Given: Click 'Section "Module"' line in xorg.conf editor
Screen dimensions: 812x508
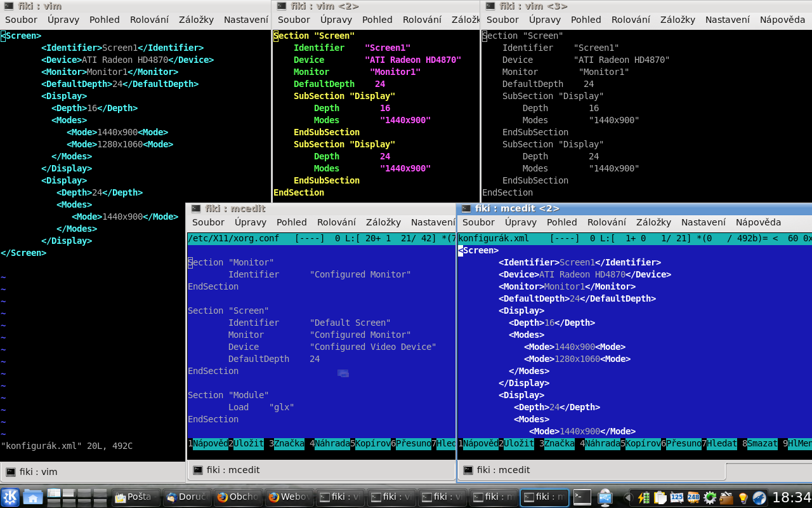Looking at the screenshot, I should point(228,395).
